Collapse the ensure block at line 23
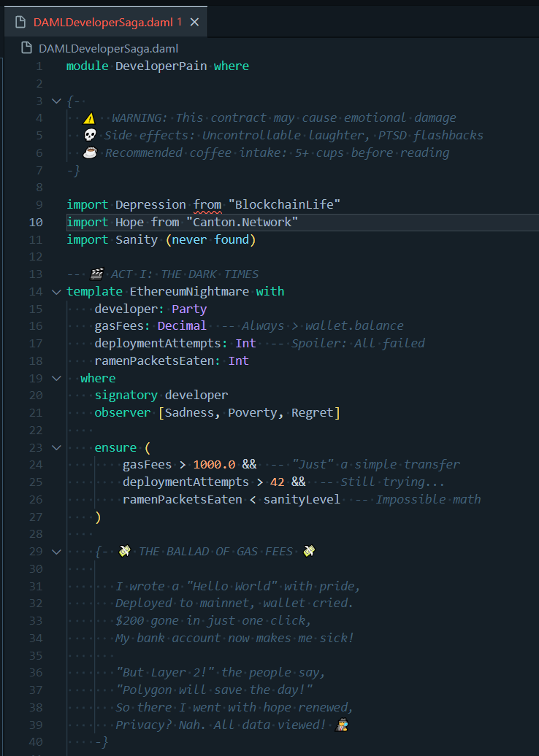The width and height of the screenshot is (539, 756). (56, 448)
